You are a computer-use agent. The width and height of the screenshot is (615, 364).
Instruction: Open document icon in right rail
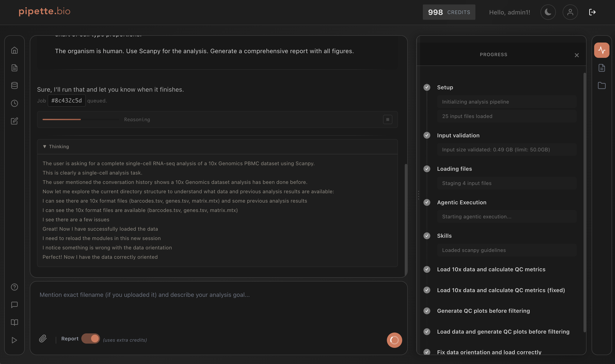[602, 68]
